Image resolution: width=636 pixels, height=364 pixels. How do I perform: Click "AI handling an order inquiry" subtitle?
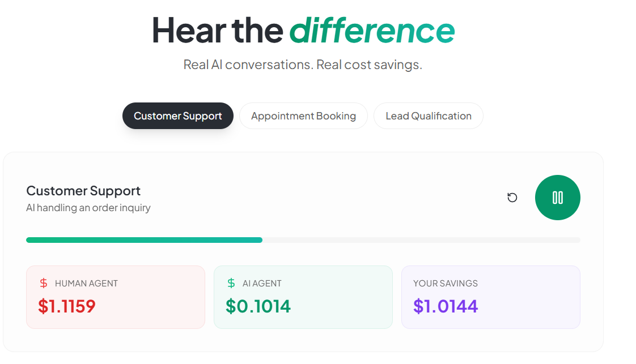pos(88,208)
